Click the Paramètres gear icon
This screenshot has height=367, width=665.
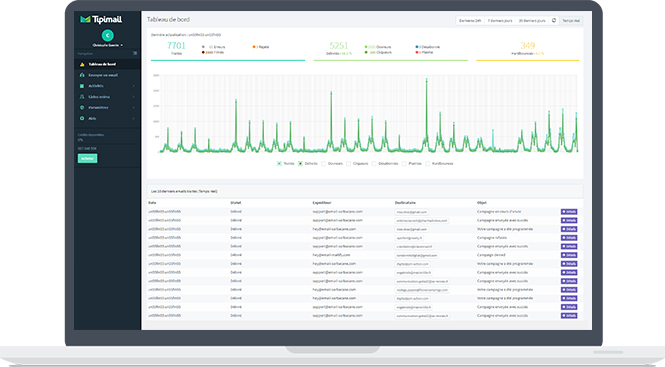click(82, 108)
